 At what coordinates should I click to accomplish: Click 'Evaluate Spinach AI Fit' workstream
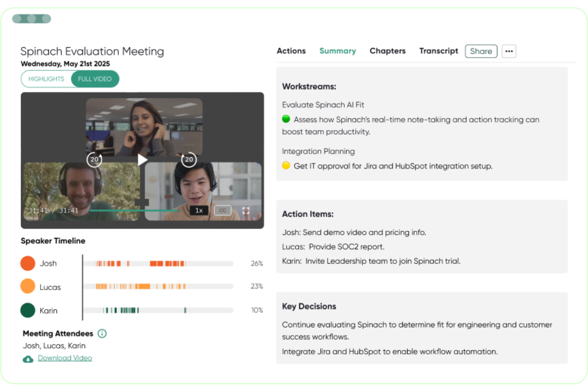[x=323, y=105]
